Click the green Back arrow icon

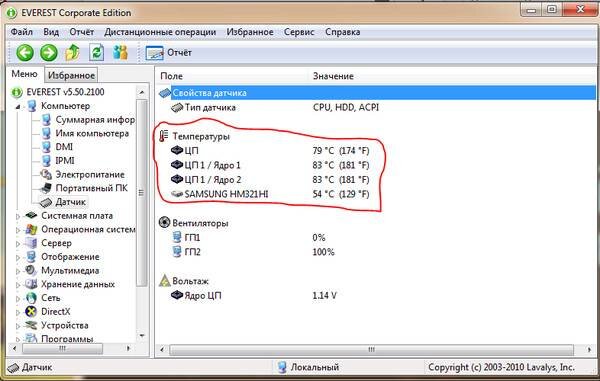[25, 52]
